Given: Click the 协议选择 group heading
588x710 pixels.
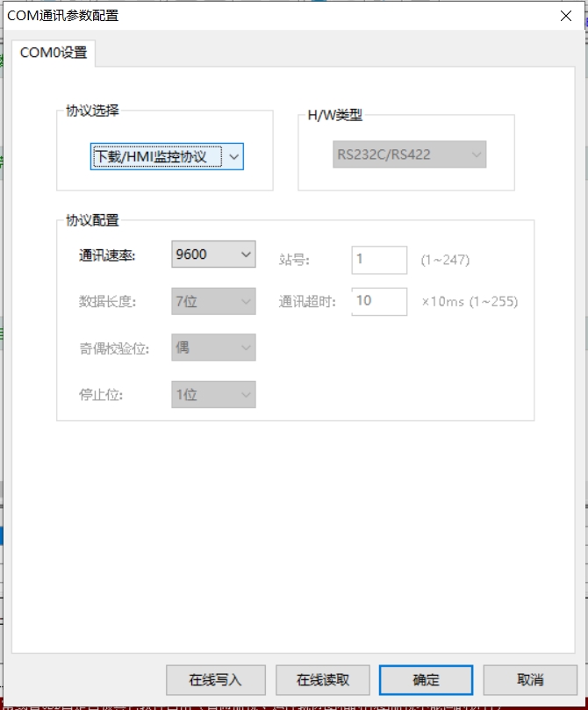Looking at the screenshot, I should (x=92, y=111).
